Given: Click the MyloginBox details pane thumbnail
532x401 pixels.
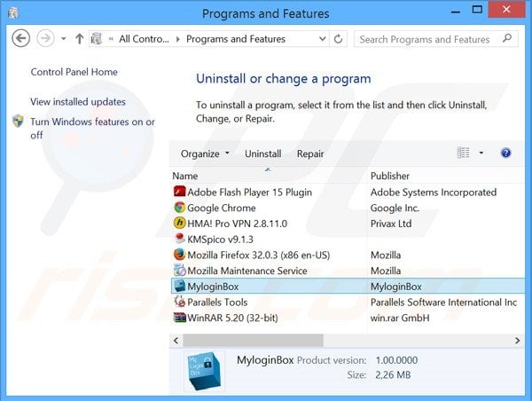Looking at the screenshot, I should (204, 371).
